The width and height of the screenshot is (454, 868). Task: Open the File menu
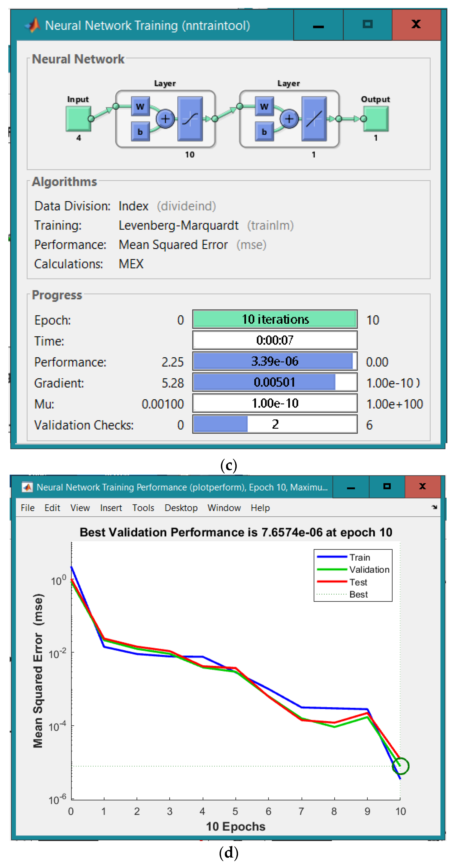coord(27,508)
